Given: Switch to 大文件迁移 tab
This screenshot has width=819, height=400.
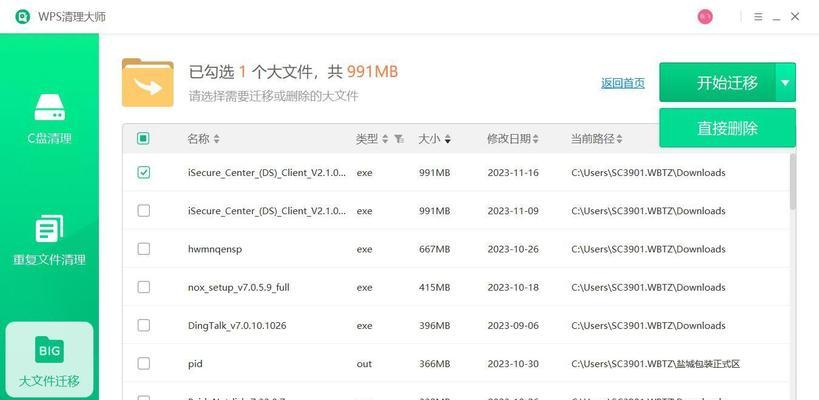Looking at the screenshot, I should pyautogui.click(x=50, y=360).
